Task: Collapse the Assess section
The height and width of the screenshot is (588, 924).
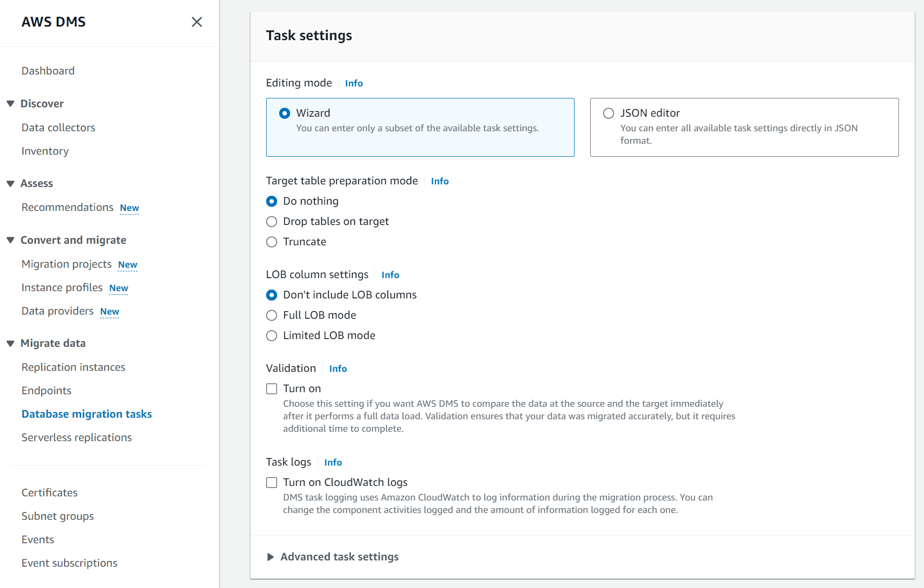Action: click(x=10, y=183)
